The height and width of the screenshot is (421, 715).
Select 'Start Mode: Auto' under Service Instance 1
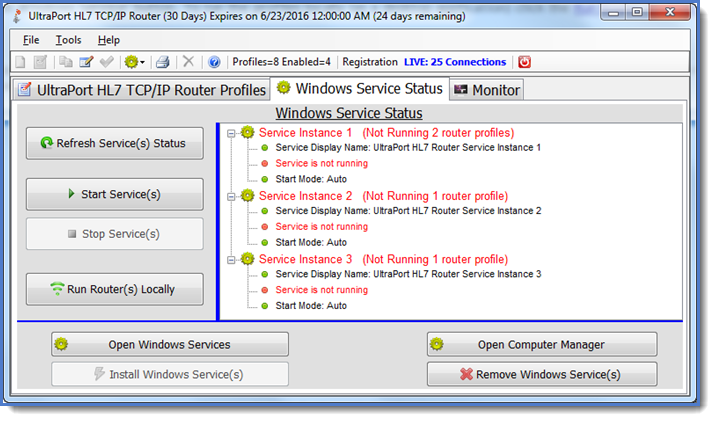point(311,179)
